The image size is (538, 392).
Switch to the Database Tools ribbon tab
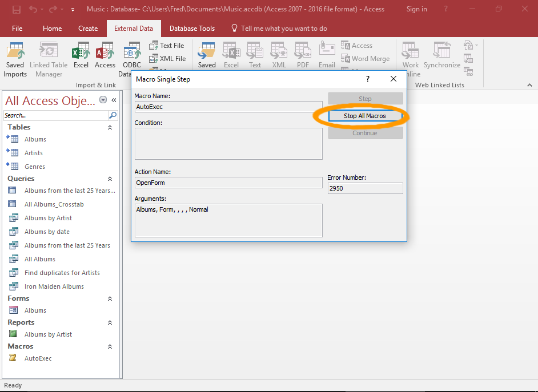pos(192,28)
